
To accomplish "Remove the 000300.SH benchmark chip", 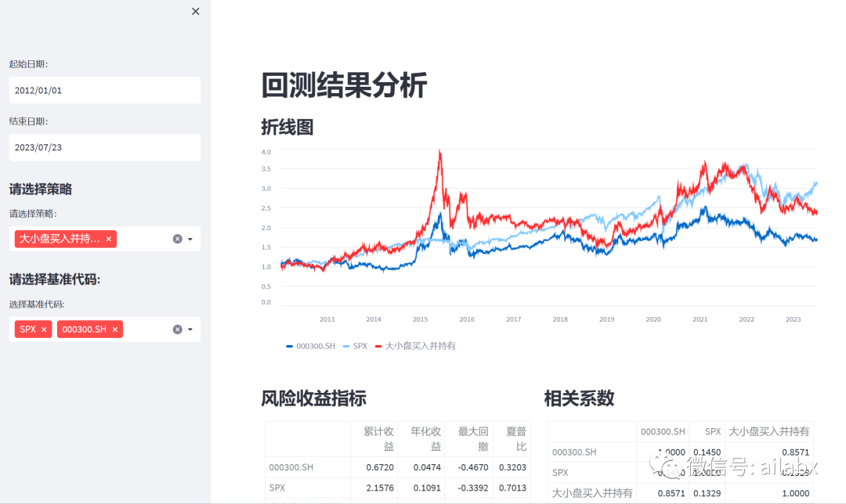I will tap(114, 329).
